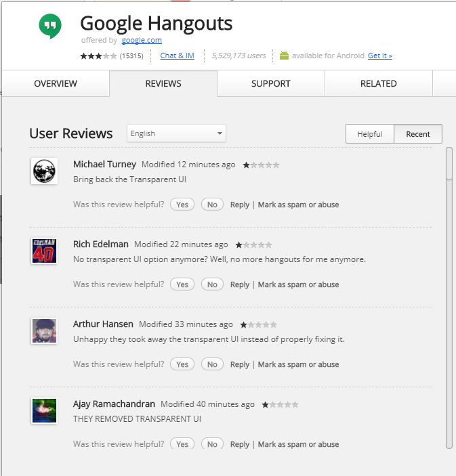
Task: Click the Rich Edelman reviewer name
Action: pyautogui.click(x=101, y=244)
